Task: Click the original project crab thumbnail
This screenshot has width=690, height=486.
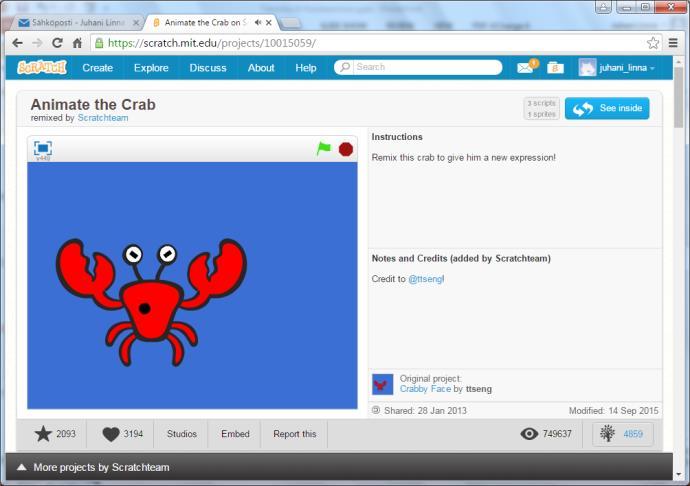Action: pos(382,384)
